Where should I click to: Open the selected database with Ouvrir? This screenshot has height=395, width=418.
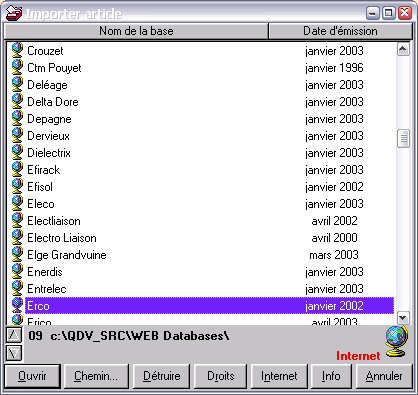click(32, 376)
